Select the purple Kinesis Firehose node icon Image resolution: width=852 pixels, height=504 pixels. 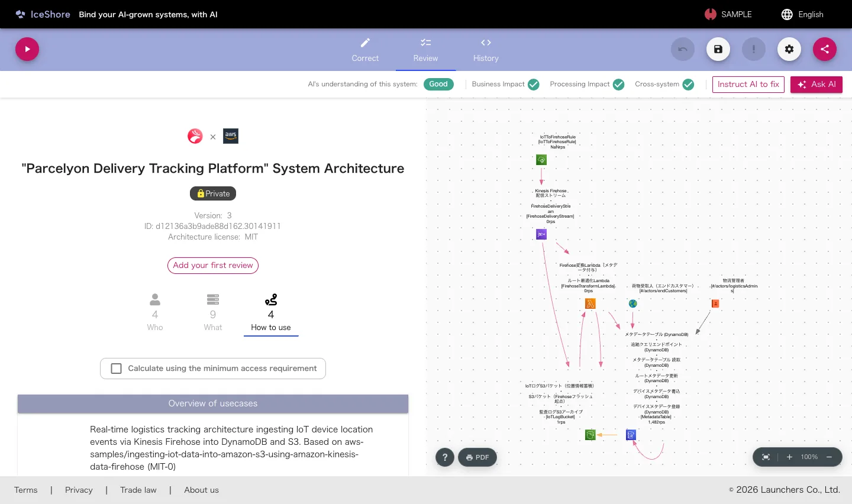coord(541,234)
